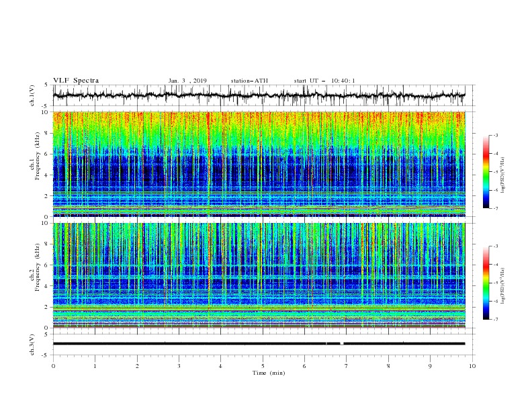Click the 'start UT = 10:40:1' text
Screen dimensions: 532x411
coord(324,81)
